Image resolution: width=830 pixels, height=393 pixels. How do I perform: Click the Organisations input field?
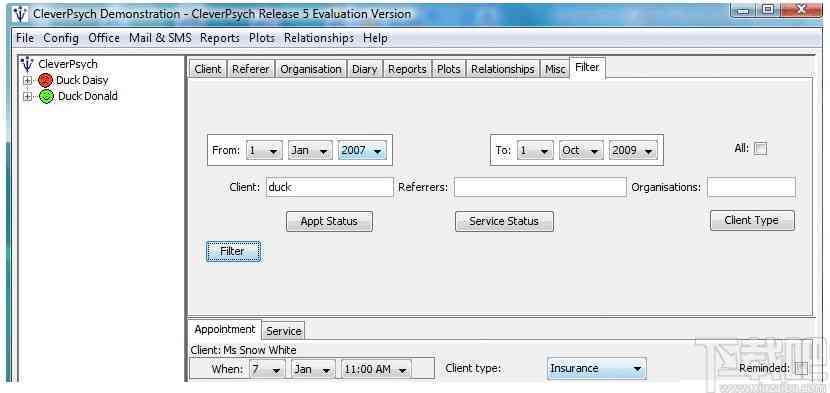coord(751,187)
